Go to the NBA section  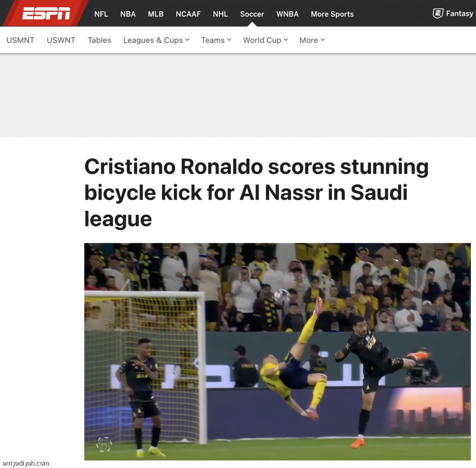coord(128,14)
